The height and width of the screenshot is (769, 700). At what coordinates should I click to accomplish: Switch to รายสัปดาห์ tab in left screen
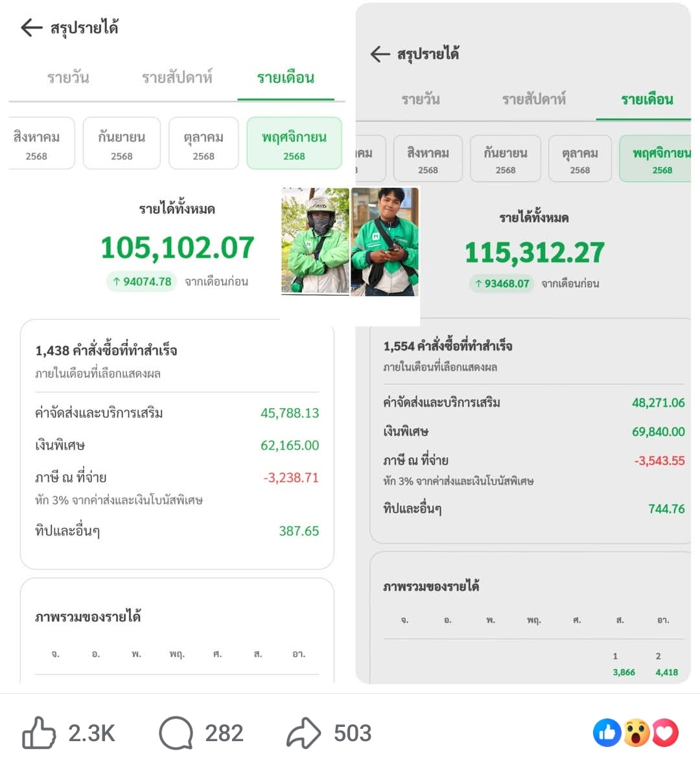pos(177,78)
